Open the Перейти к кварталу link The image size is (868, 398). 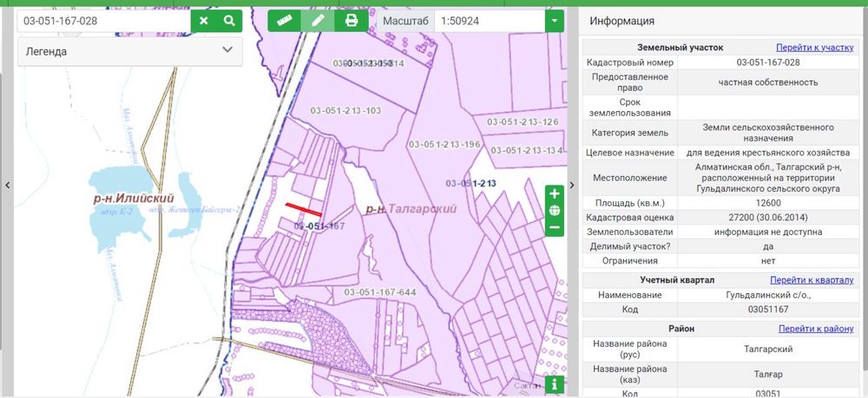tap(812, 280)
